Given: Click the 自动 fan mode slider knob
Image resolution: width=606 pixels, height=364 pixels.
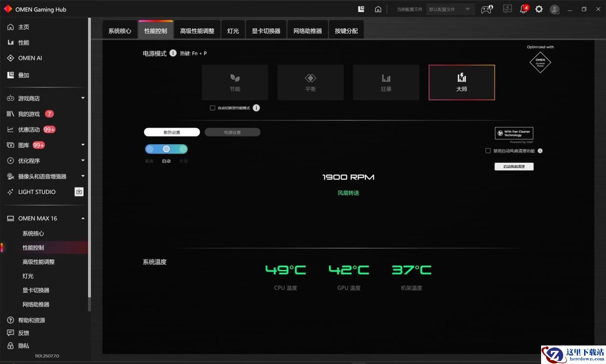Looking at the screenshot, I should click(x=166, y=149).
